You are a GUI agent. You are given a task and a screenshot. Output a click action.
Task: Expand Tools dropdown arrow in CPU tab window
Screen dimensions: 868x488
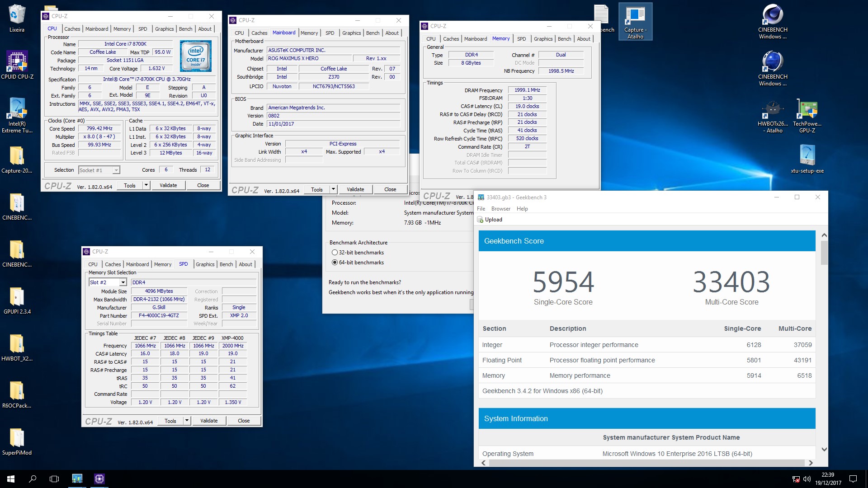[x=146, y=185]
